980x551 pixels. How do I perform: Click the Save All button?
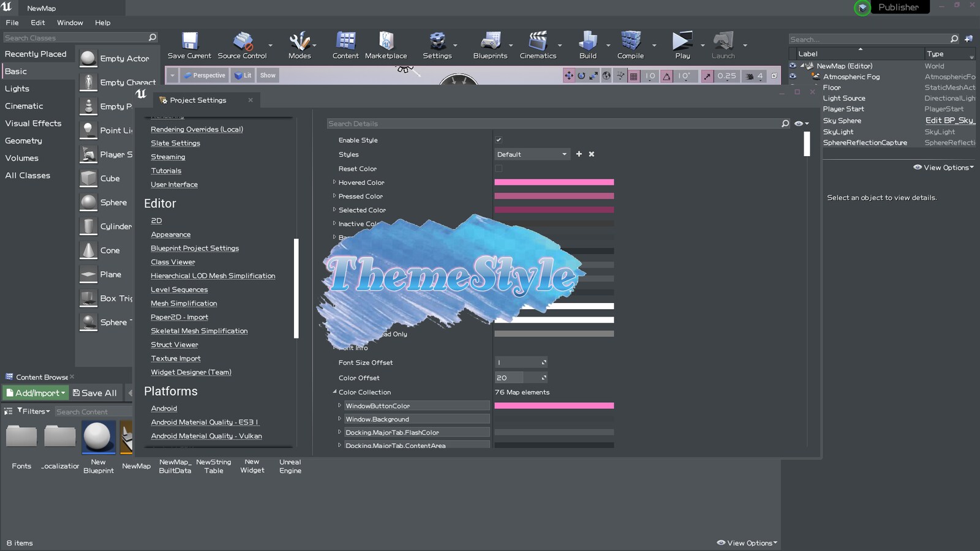tap(95, 392)
